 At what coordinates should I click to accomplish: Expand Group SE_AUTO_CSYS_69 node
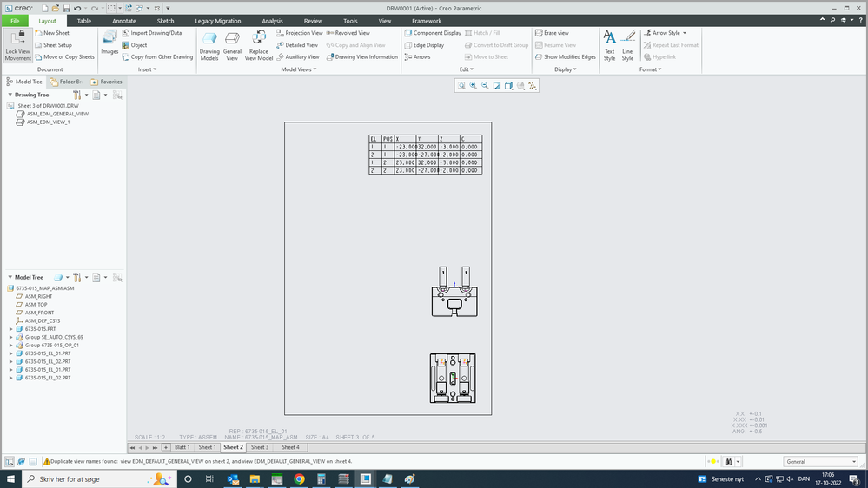(10, 337)
